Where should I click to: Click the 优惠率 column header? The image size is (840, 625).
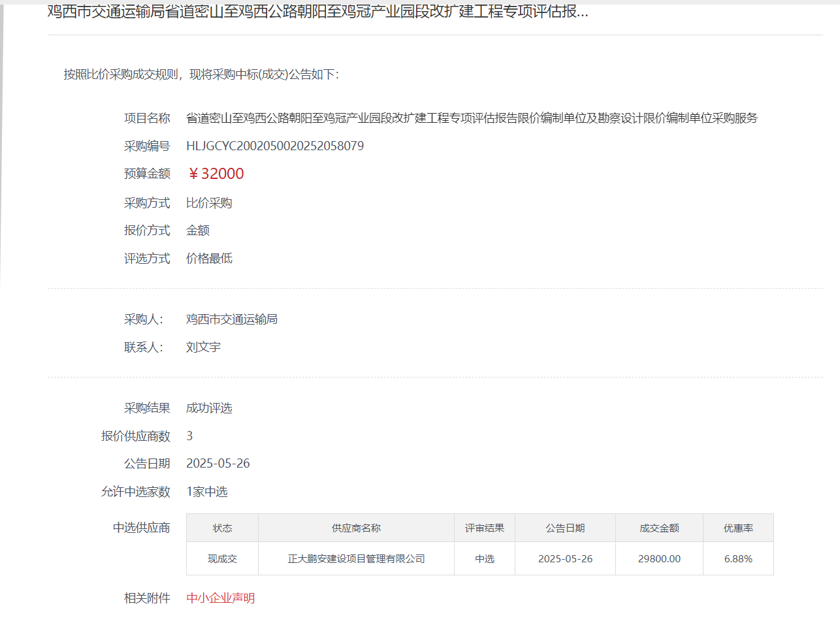pyautogui.click(x=738, y=528)
